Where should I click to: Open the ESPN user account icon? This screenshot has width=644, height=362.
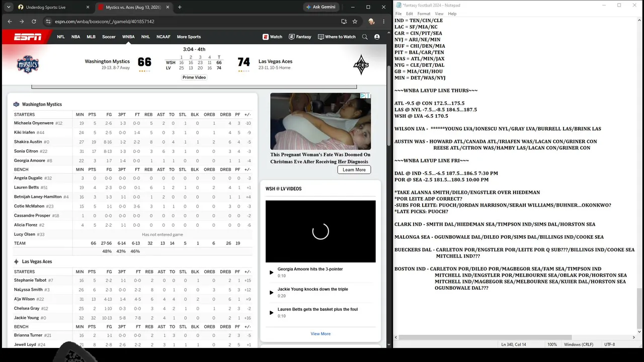coord(377,37)
